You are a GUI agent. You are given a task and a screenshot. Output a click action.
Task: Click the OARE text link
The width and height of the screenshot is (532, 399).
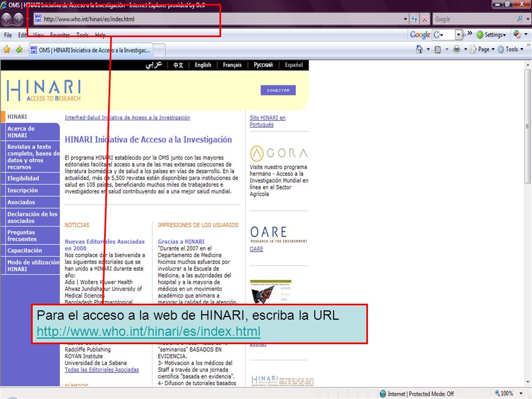(256, 249)
